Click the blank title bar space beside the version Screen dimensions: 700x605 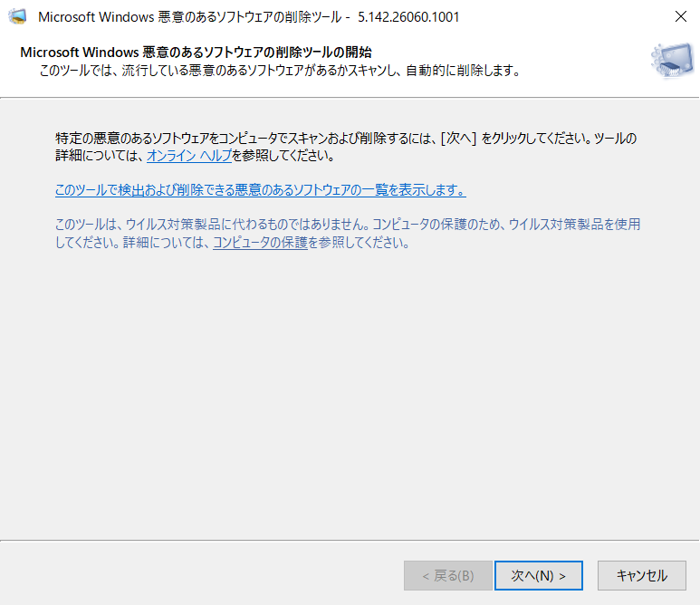562,17
